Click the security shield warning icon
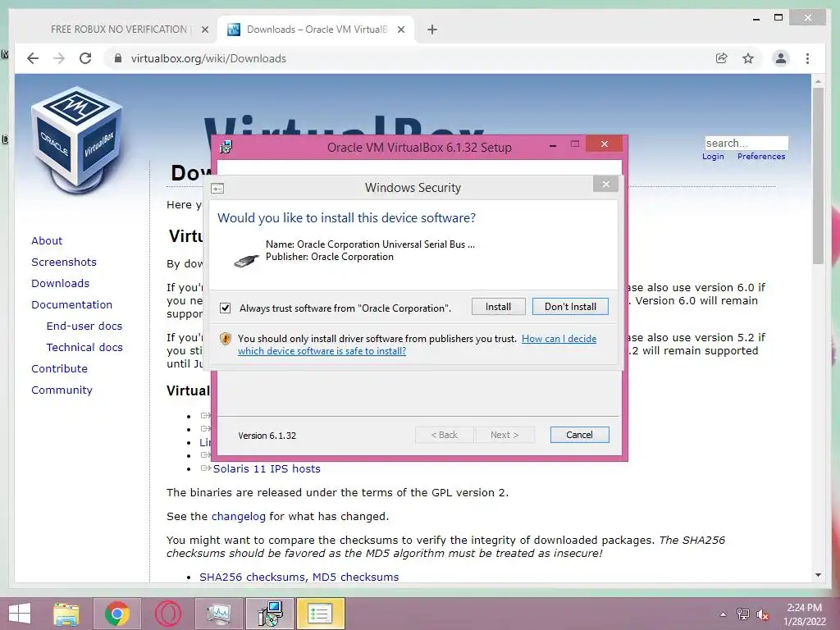Screen dimensions: 840x630 point(226,339)
